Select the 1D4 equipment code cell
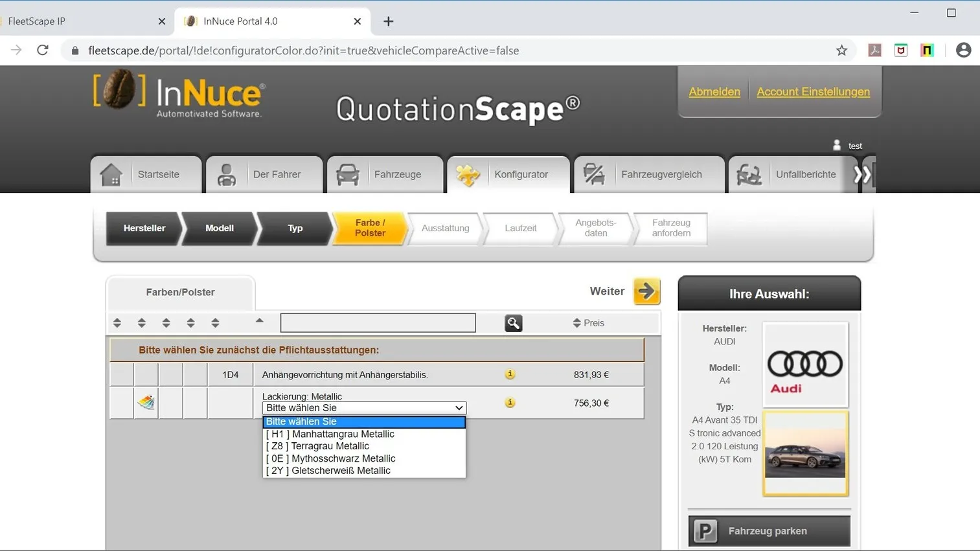Viewport: 980px width, 551px height. (230, 375)
